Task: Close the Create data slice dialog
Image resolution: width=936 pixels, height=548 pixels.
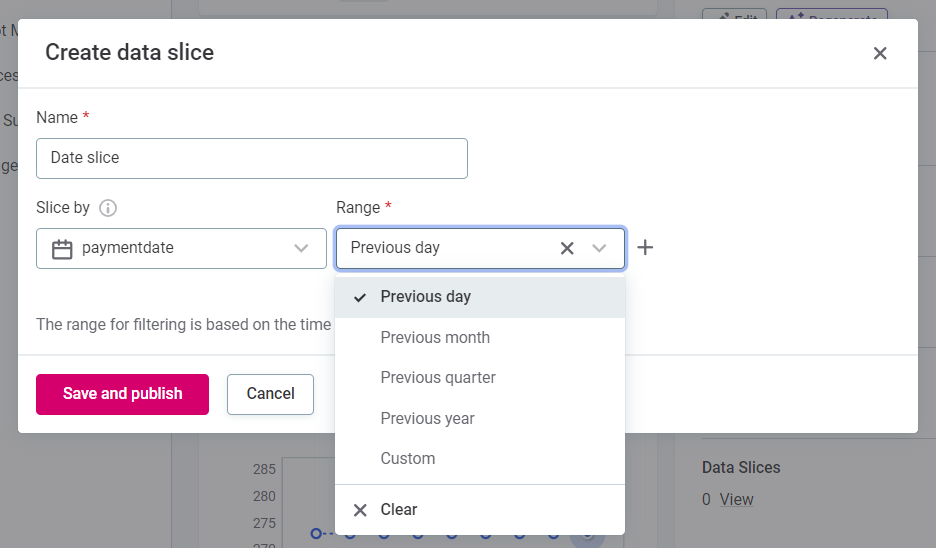Action: pos(880,53)
